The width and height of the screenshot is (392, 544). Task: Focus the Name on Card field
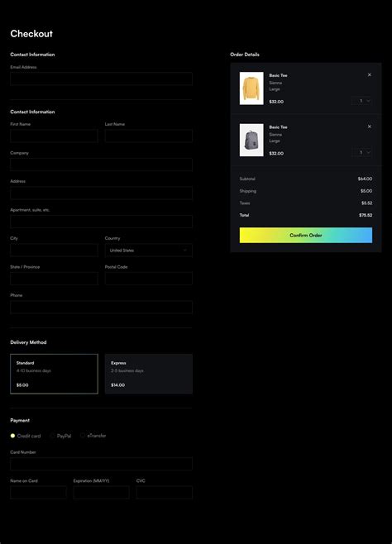click(x=38, y=493)
